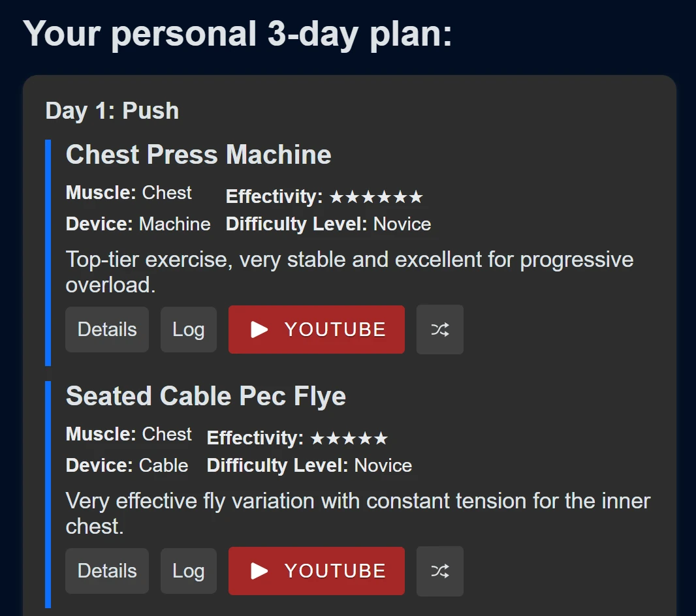Click the Seated Cable Pec Flye star rating
696x616 pixels.
349,438
